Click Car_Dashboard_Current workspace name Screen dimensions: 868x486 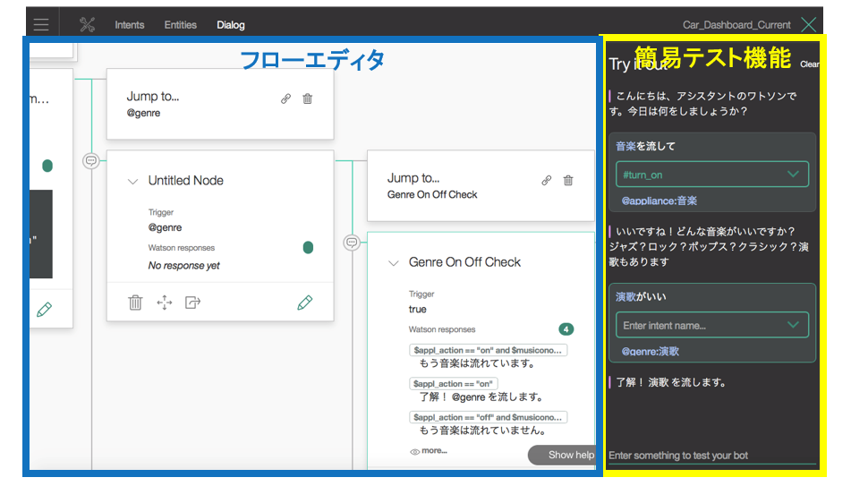[x=736, y=25]
